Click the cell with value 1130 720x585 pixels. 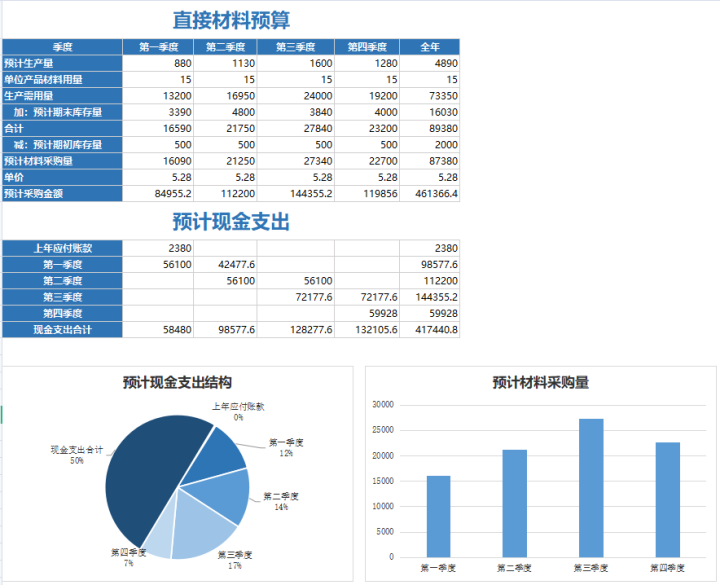tap(225, 63)
